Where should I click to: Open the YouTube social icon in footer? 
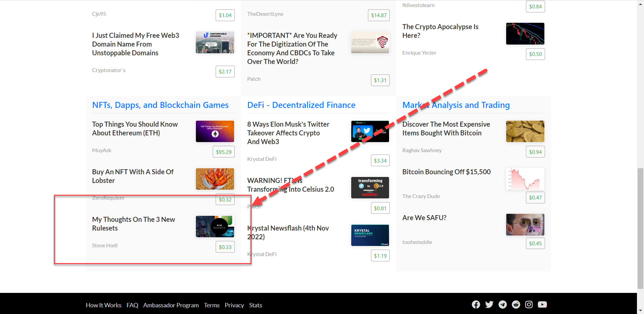pos(542,304)
